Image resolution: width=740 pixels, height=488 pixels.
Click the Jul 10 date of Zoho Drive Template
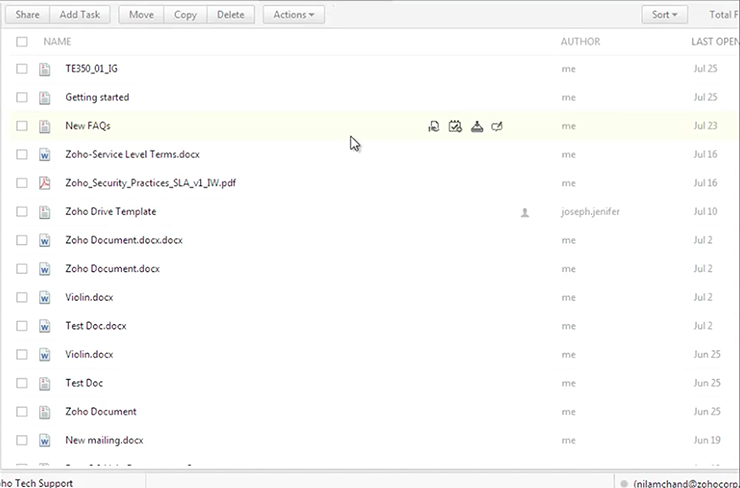[706, 211]
